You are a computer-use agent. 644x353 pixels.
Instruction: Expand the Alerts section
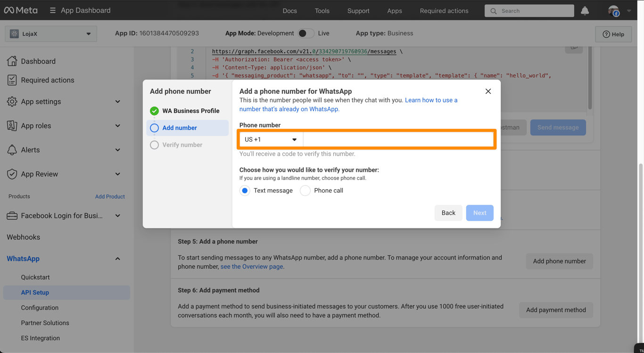(x=117, y=150)
